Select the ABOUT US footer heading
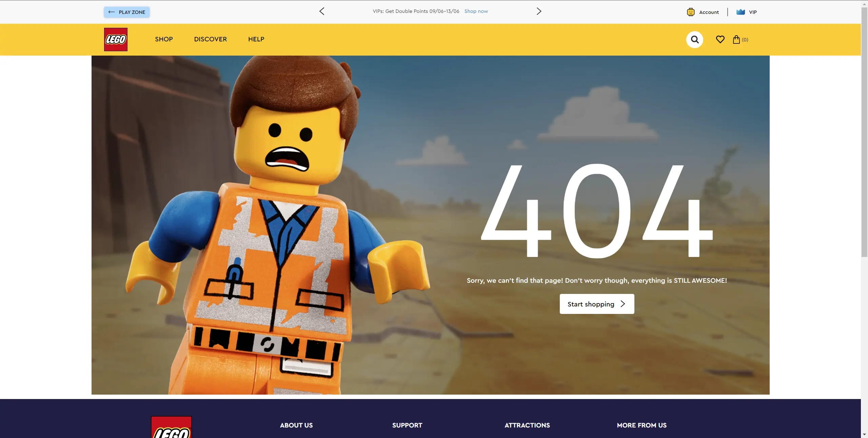This screenshot has height=438, width=868. click(296, 425)
